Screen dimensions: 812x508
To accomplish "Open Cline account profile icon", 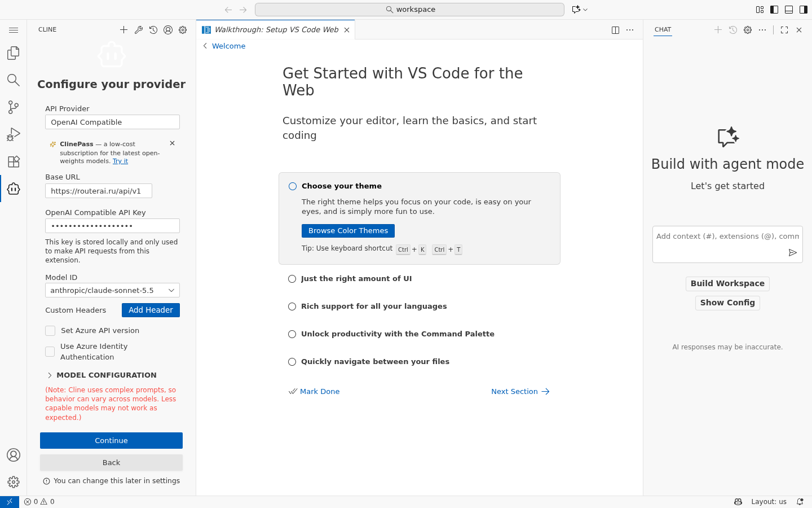I will pyautogui.click(x=168, y=30).
